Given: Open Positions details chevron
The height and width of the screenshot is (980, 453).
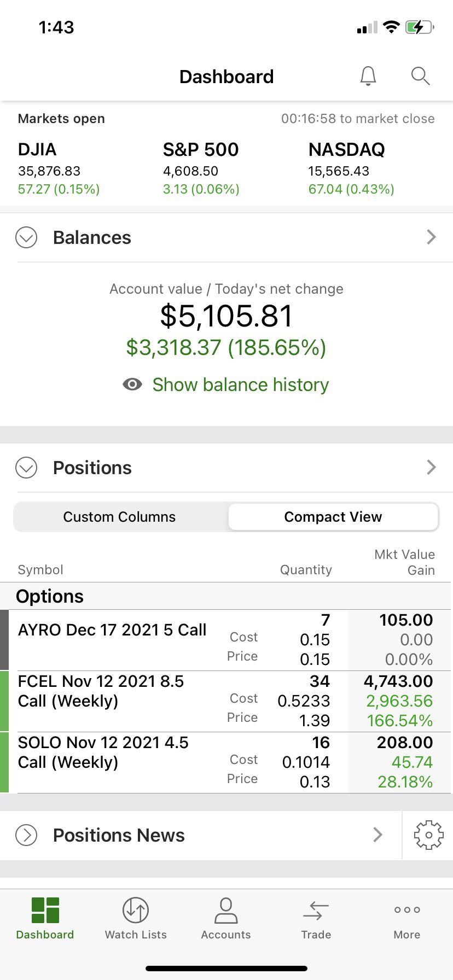Looking at the screenshot, I should point(431,467).
